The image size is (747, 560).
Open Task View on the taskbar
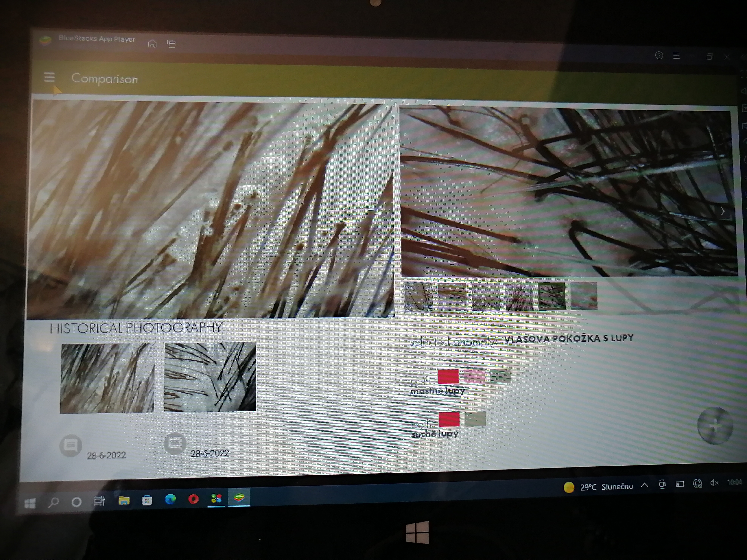[99, 501]
